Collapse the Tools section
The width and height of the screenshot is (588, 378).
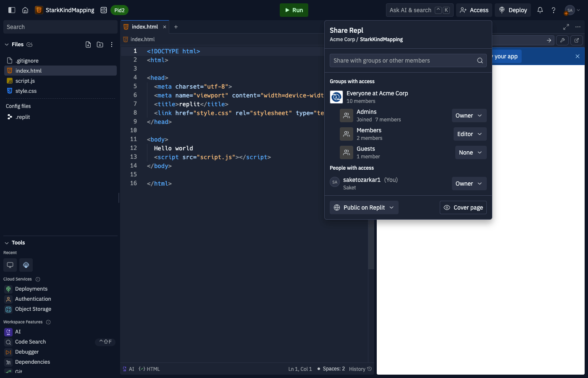tap(7, 243)
